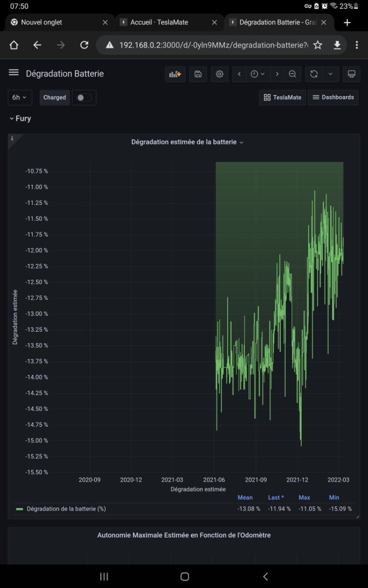368x588 pixels.
Task: Open the Dashboards link button
Action: click(x=333, y=98)
